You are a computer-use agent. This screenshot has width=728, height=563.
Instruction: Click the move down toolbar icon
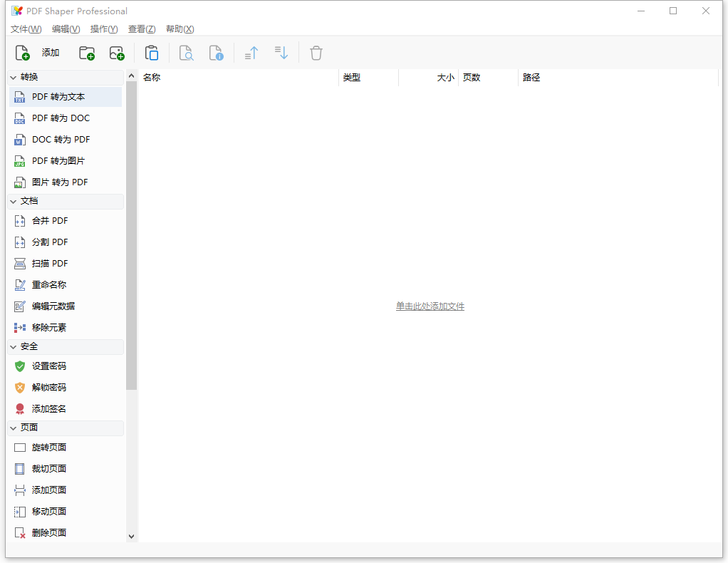[281, 53]
